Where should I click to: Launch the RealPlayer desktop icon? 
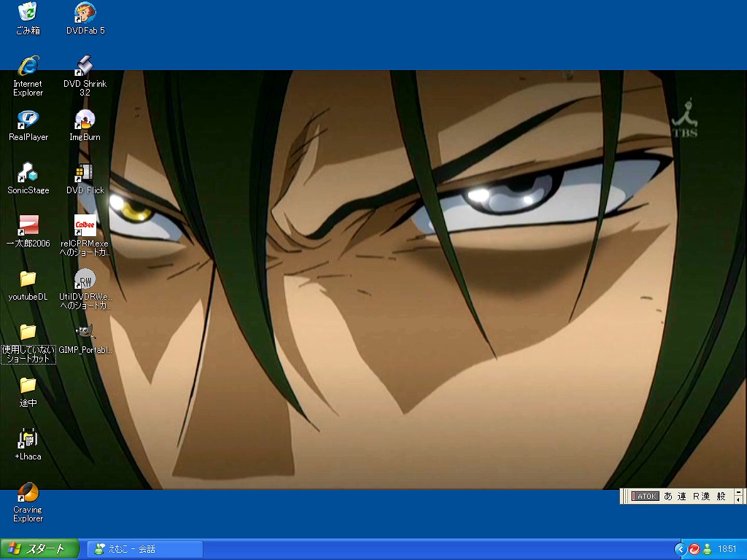[28, 125]
